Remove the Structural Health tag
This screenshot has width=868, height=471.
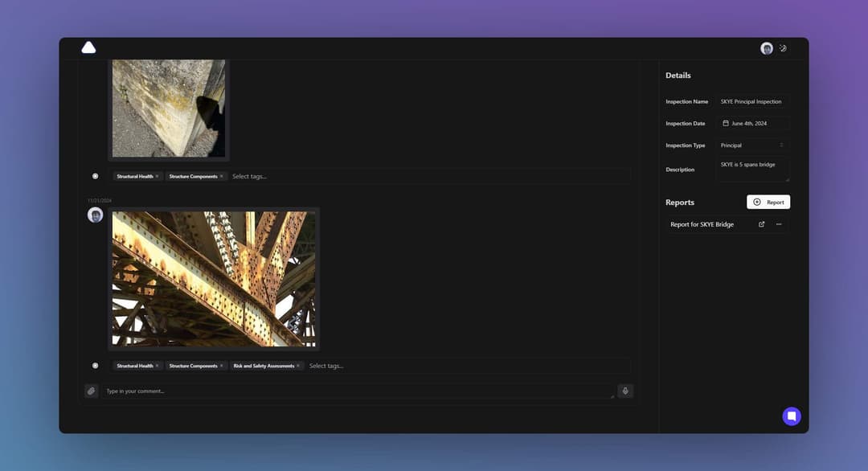pos(158,175)
